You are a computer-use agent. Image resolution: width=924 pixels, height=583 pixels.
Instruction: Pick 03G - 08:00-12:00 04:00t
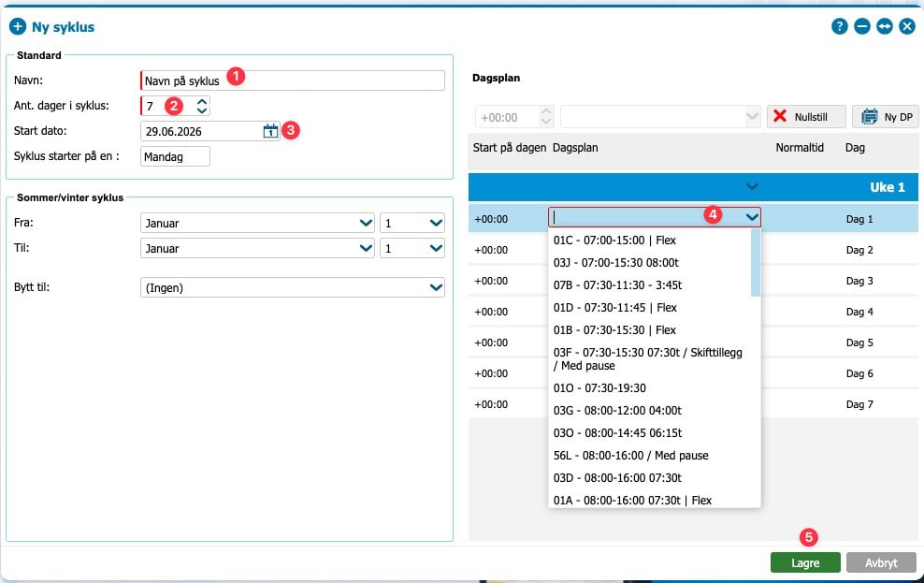tap(617, 410)
